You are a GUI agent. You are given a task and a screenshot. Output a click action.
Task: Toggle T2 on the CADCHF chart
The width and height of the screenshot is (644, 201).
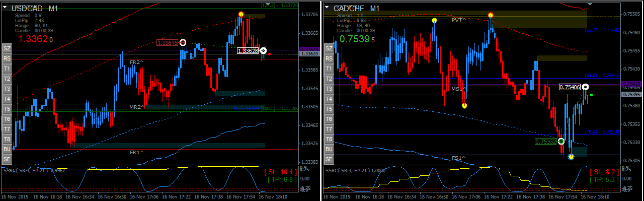tap(329, 79)
